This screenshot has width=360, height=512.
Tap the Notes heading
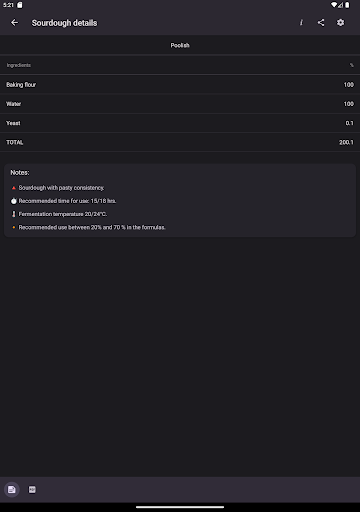click(20, 172)
